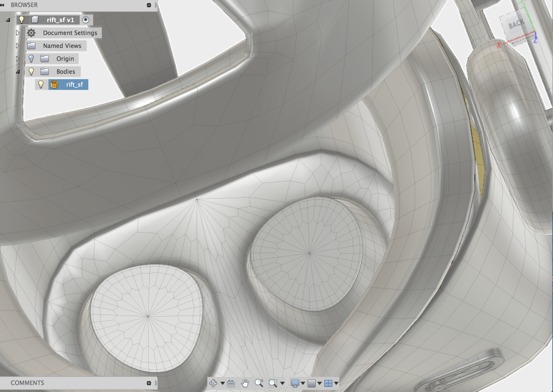This screenshot has height=392, width=553.
Task: Open Display Settings via the monitor icon
Action: [295, 382]
